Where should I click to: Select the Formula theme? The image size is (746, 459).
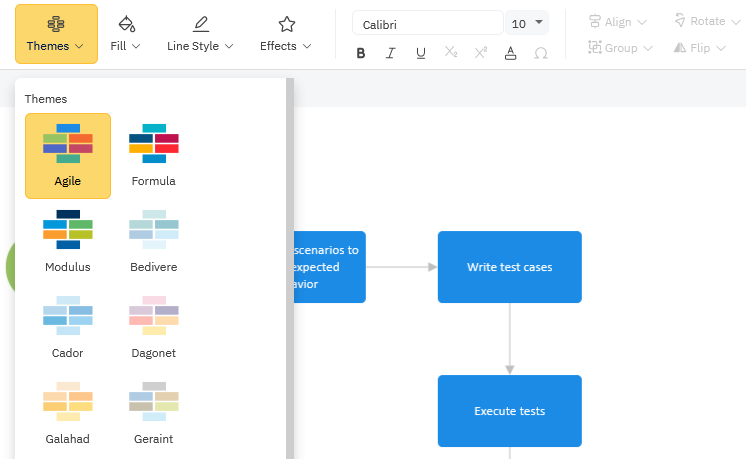click(x=154, y=155)
